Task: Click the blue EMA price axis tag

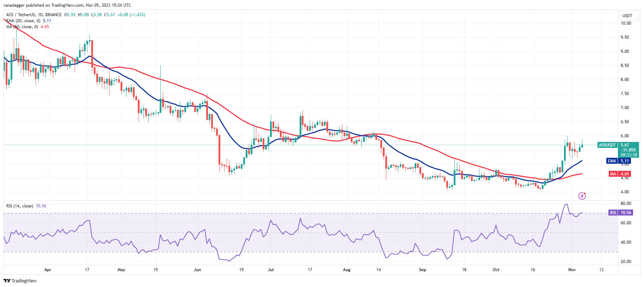Action: (x=612, y=161)
